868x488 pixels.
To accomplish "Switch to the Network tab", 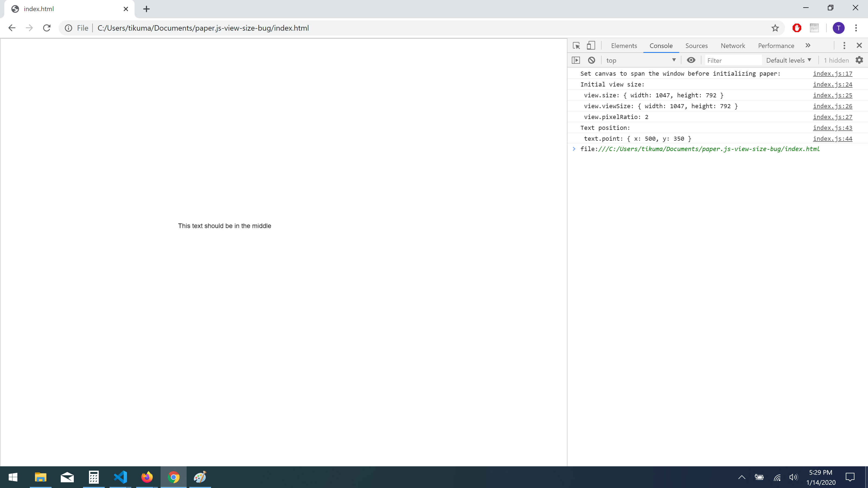I will point(733,46).
